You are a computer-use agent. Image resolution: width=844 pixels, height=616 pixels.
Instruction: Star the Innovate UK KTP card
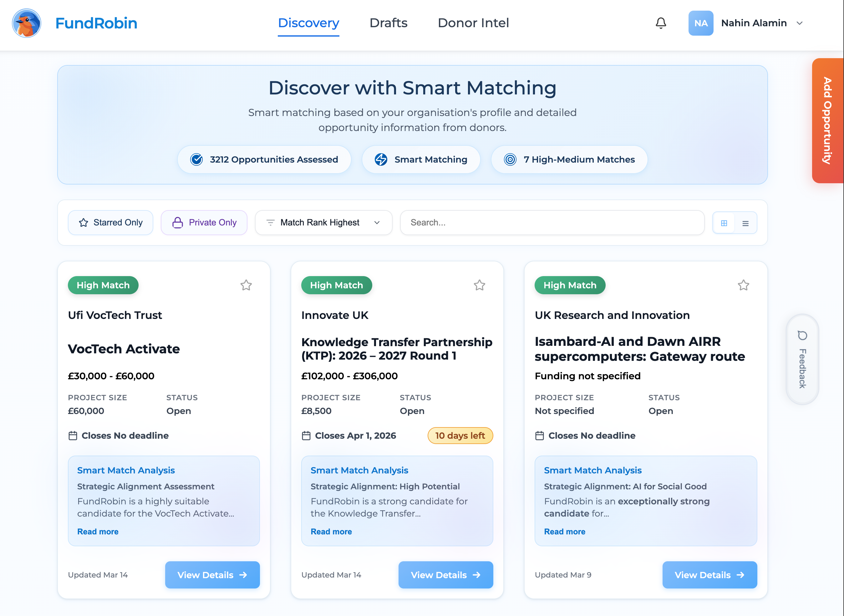coord(479,285)
